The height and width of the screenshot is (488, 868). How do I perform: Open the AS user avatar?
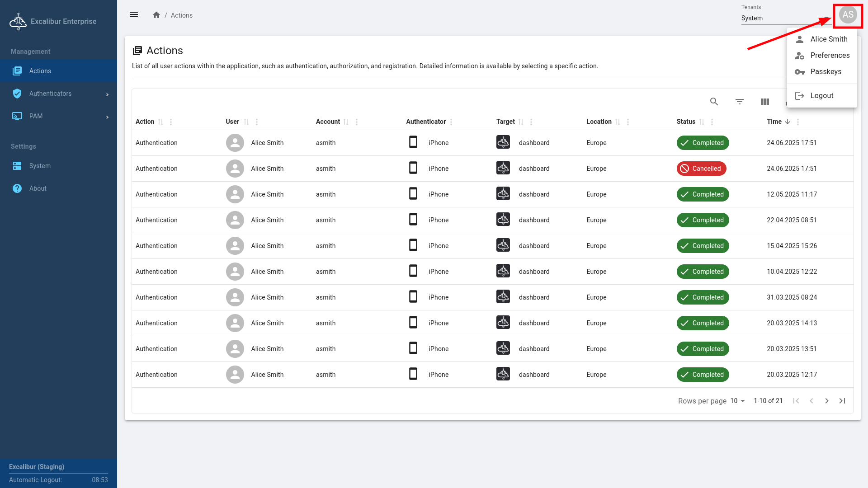pyautogui.click(x=848, y=15)
